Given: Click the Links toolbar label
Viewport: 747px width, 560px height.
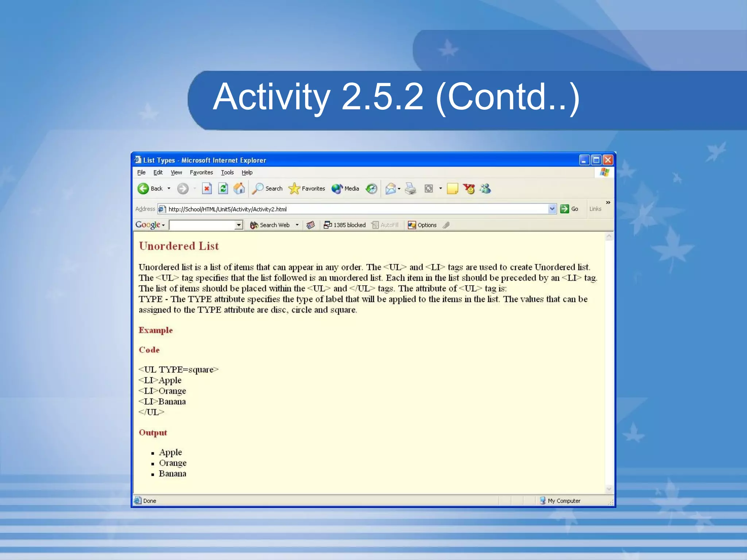Looking at the screenshot, I should pyautogui.click(x=595, y=209).
